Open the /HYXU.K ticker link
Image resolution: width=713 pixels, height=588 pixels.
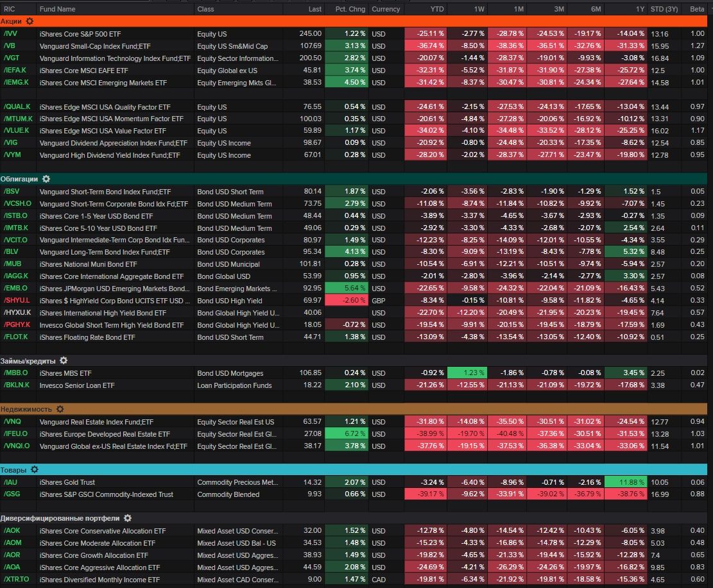pos(17,313)
